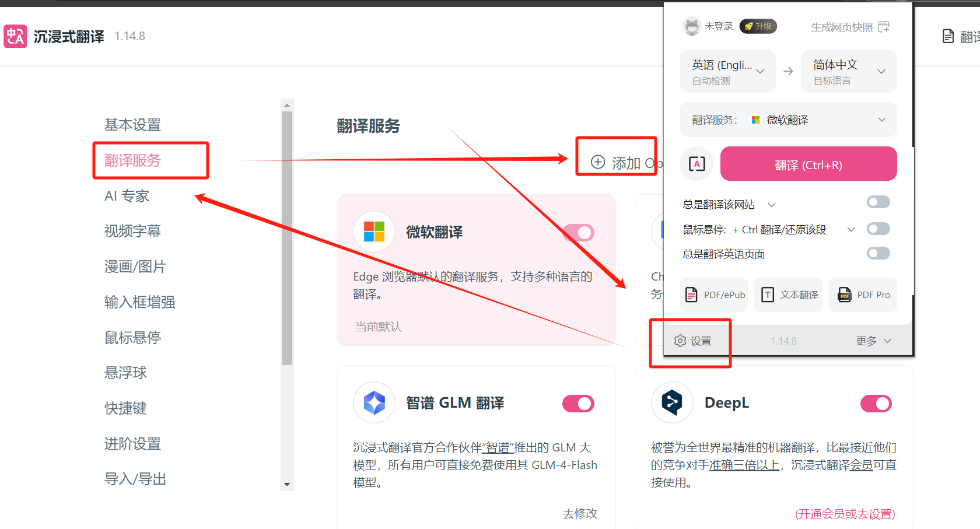Click the 翻译 (Ctrl+R) button
This screenshot has height=529, width=980.
(808, 164)
